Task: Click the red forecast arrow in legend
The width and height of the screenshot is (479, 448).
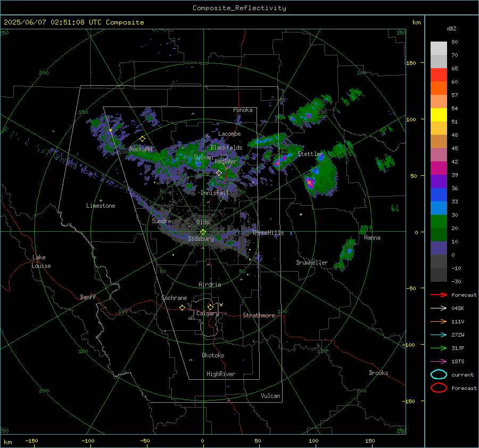Action: click(439, 295)
